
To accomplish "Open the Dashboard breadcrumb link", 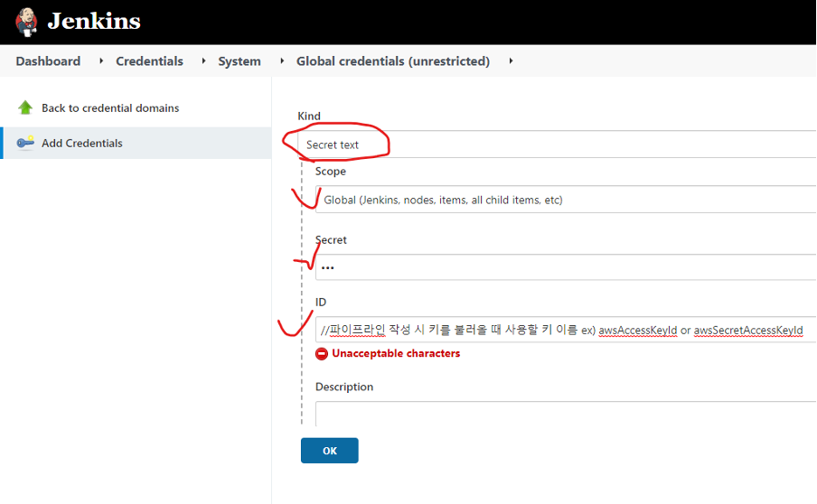I will pyautogui.click(x=48, y=61).
